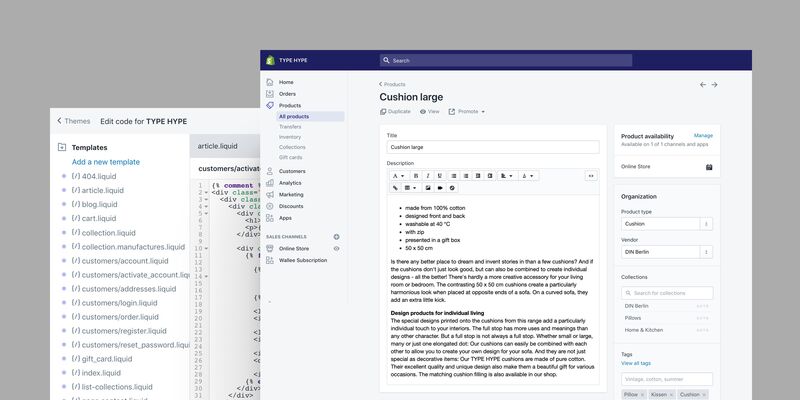This screenshot has height=400, width=800.
Task: Insert numbered list in description
Action: (x=466, y=176)
